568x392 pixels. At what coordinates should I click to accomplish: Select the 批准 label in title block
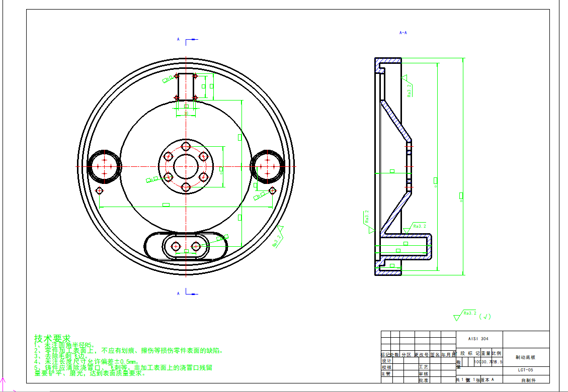click(423, 380)
